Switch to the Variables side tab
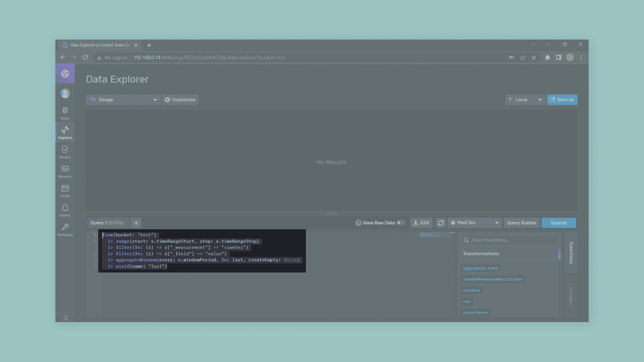Viewport: 644px width, 362px height. (571, 296)
